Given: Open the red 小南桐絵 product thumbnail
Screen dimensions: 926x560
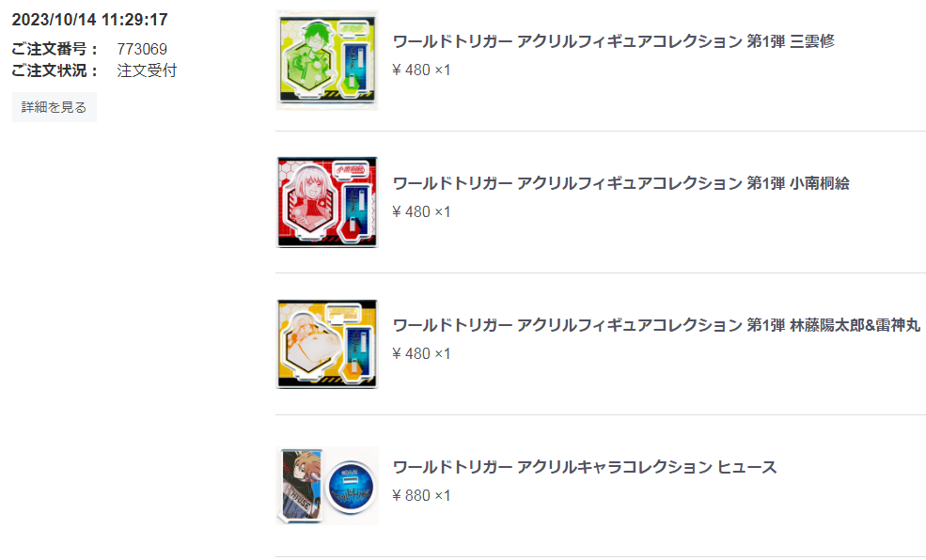Looking at the screenshot, I should [327, 202].
